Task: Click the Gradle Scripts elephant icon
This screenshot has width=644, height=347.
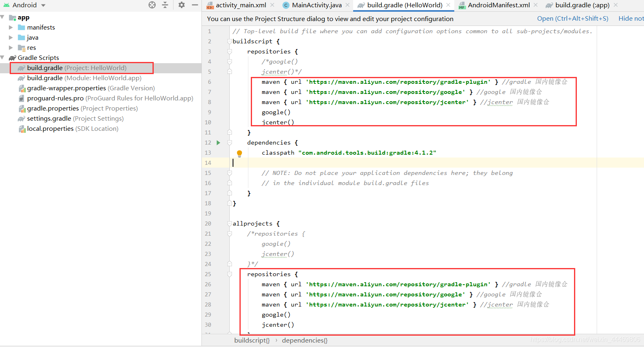Action: click(13, 58)
